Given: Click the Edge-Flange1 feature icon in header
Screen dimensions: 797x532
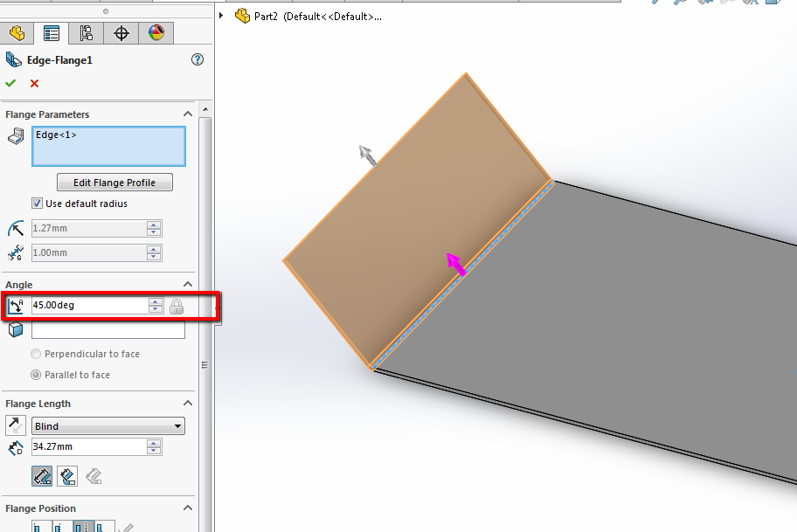Looking at the screenshot, I should pos(14,60).
